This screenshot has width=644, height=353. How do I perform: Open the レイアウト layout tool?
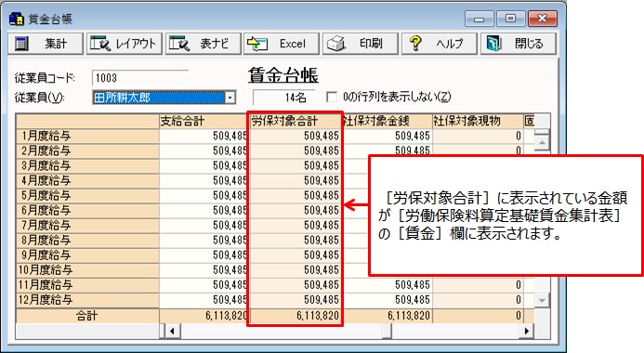tap(124, 44)
